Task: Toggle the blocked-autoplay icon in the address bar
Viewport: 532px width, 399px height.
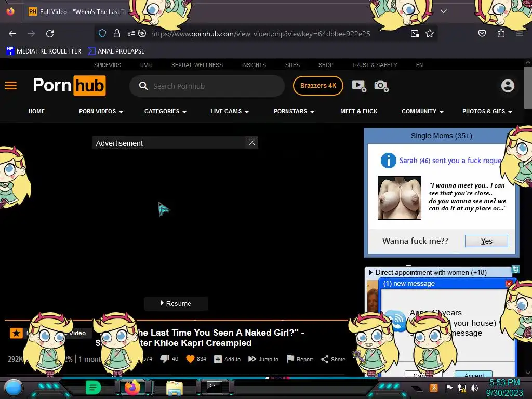Action: [x=142, y=33]
